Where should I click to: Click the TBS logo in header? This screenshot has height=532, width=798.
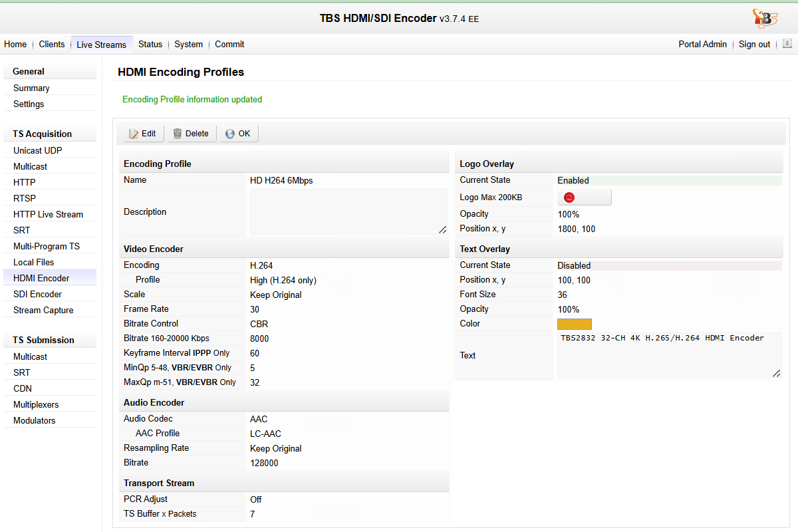coord(765,18)
